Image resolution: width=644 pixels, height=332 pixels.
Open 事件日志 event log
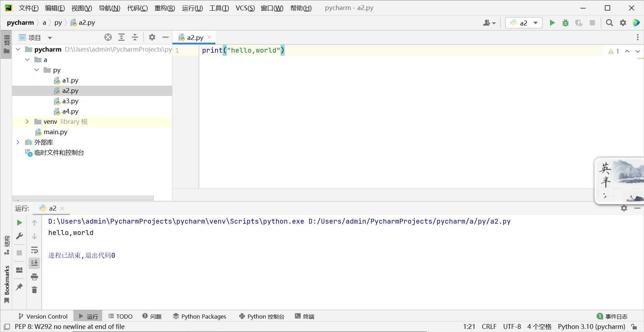pyautogui.click(x=612, y=317)
